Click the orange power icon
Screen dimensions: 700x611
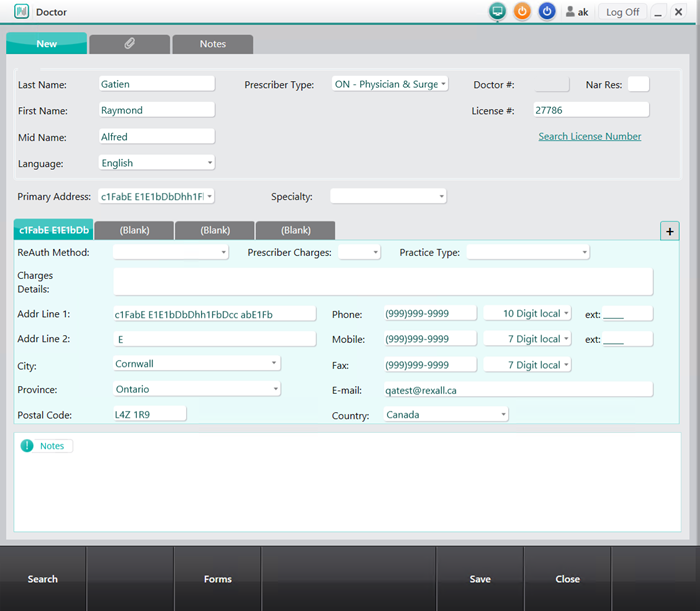[522, 12]
